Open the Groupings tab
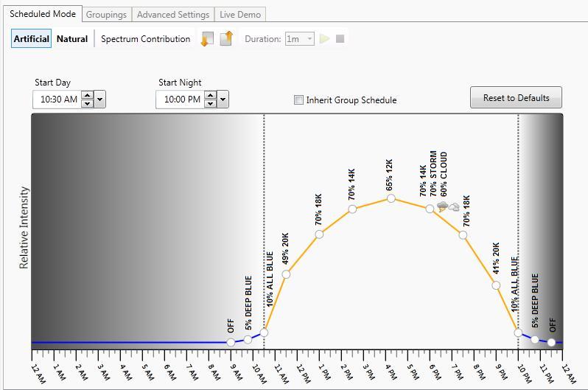The height and width of the screenshot is (390, 588). (106, 15)
